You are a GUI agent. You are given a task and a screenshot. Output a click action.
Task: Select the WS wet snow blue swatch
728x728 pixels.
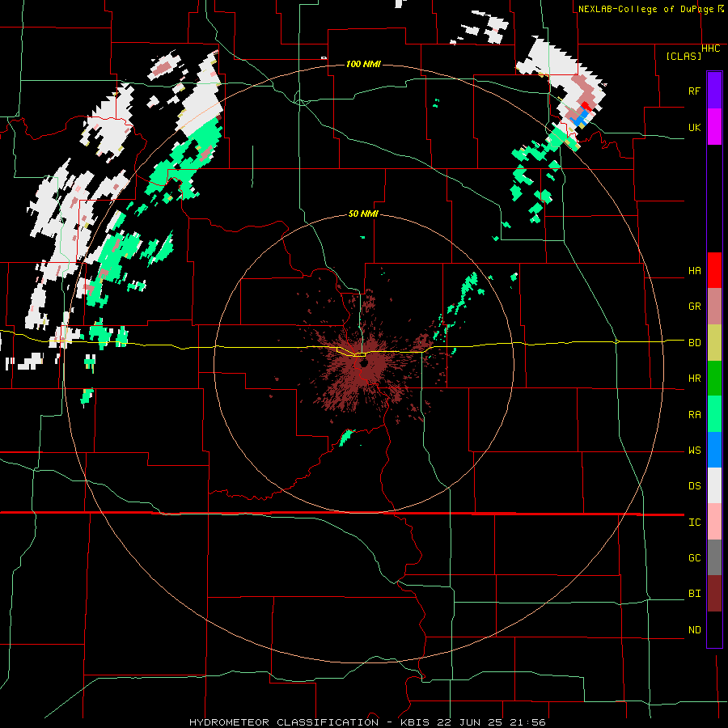tap(714, 450)
